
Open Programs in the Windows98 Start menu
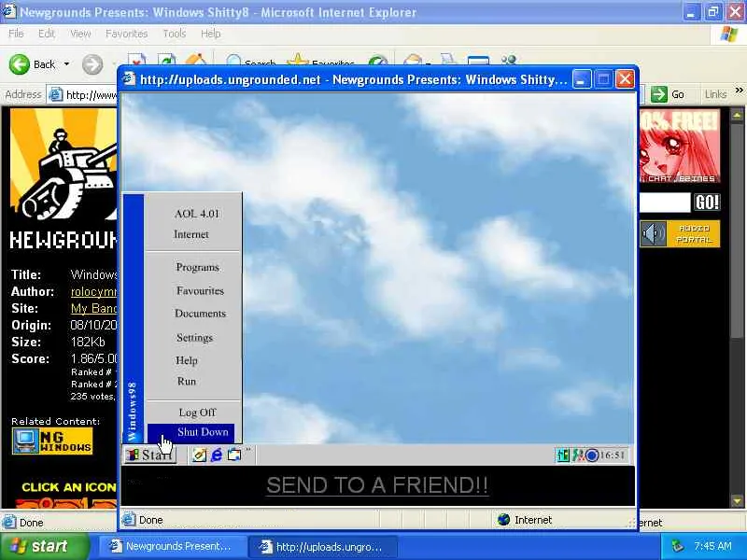(x=198, y=267)
